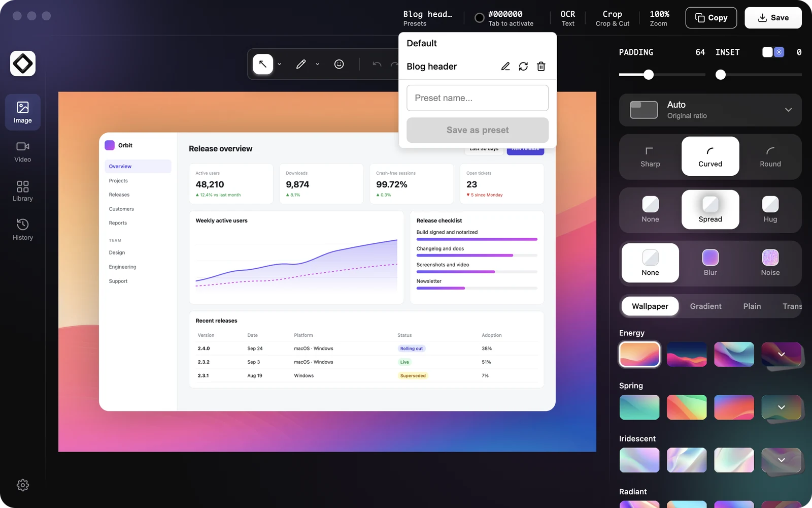Image resolution: width=812 pixels, height=508 pixels.
Task: Select second Energy dark blue wallpaper
Action: 687,354
